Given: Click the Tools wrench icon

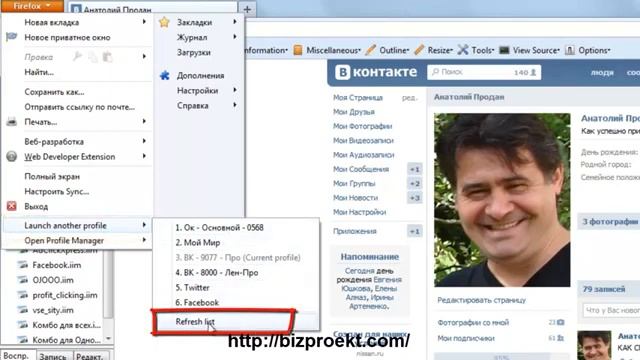Looking at the screenshot, I should click(x=462, y=50).
